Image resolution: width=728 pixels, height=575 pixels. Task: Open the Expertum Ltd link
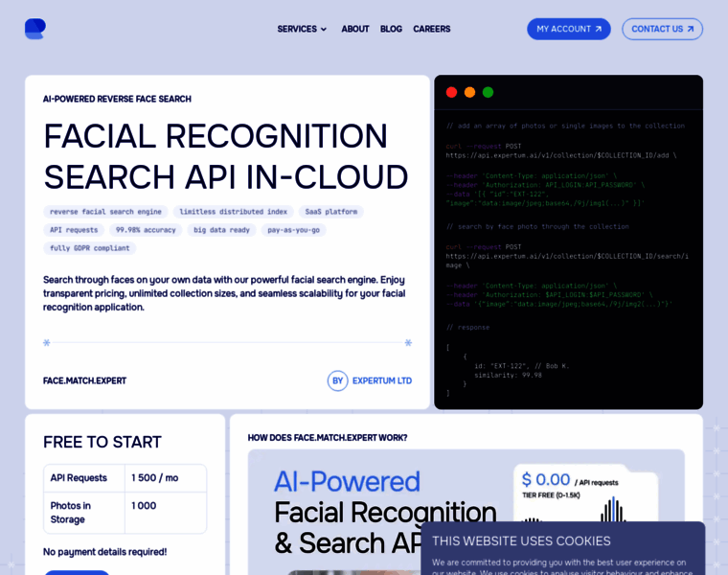point(382,380)
